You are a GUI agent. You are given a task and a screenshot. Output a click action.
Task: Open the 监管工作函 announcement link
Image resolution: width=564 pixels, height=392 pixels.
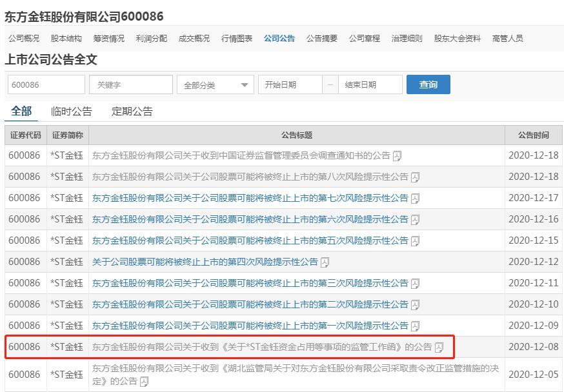262,347
